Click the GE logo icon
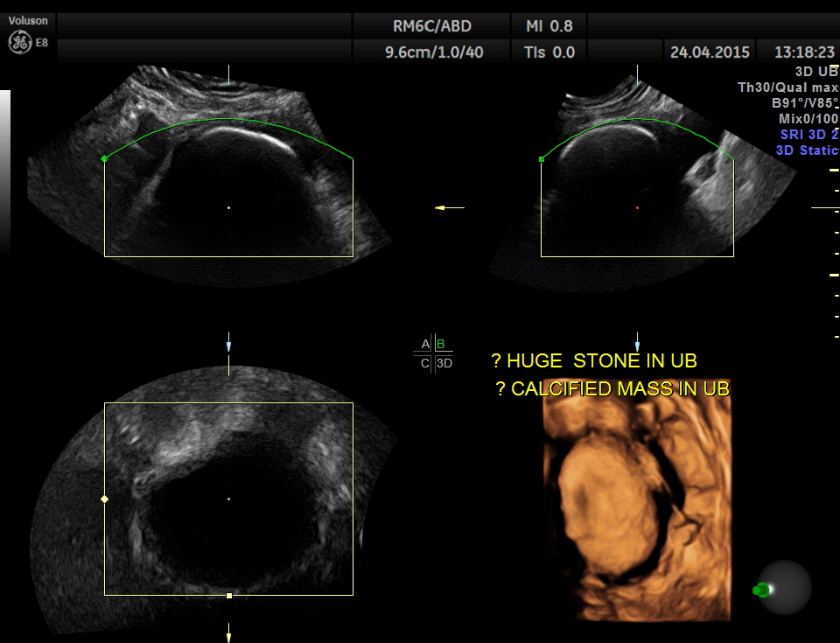The width and height of the screenshot is (840, 643). tap(20, 42)
